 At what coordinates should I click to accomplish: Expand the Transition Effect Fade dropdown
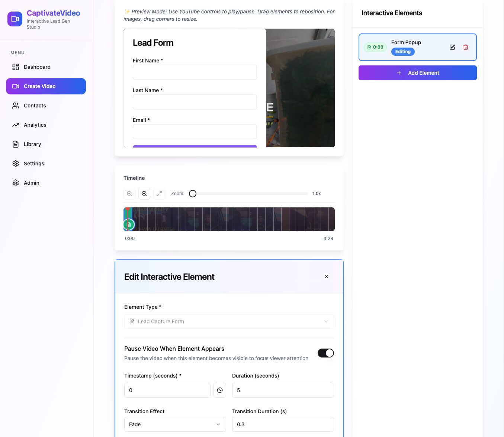175,424
